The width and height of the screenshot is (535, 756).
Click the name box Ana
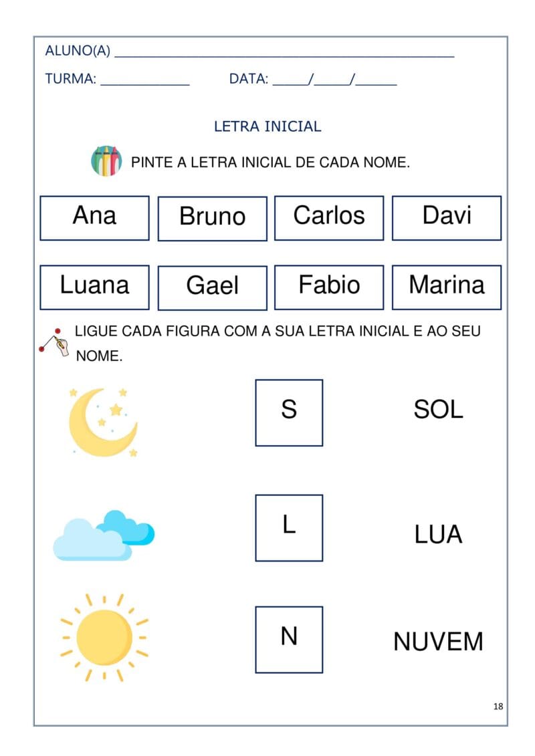[x=94, y=218]
